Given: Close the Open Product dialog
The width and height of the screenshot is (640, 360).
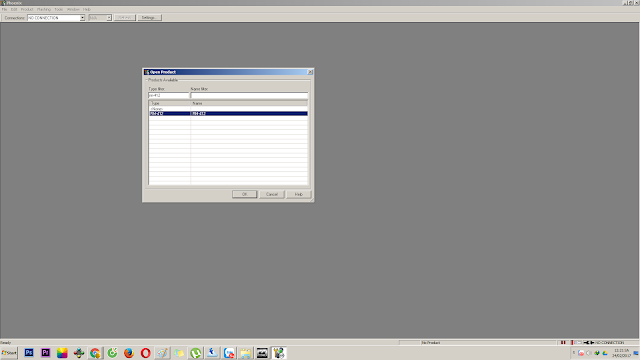Looking at the screenshot, I should [x=310, y=72].
